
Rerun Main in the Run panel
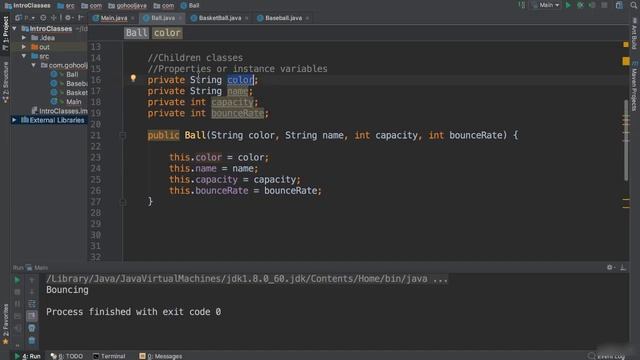coord(17,280)
